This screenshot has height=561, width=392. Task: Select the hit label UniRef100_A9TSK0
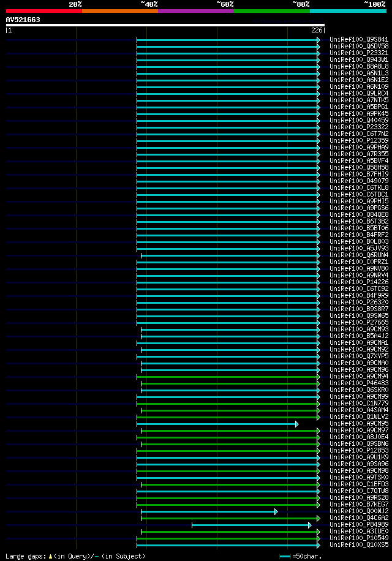click(359, 477)
